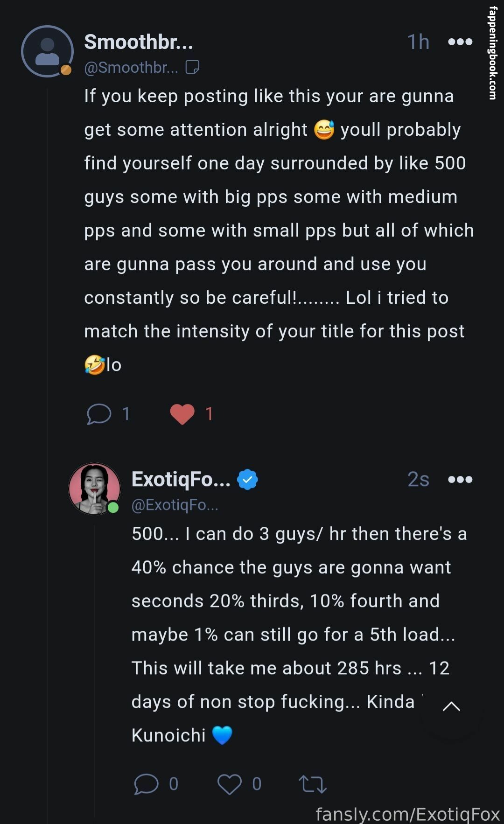Click the note icon beside @Smoothbr handle
This screenshot has height=824, width=504.
192,67
